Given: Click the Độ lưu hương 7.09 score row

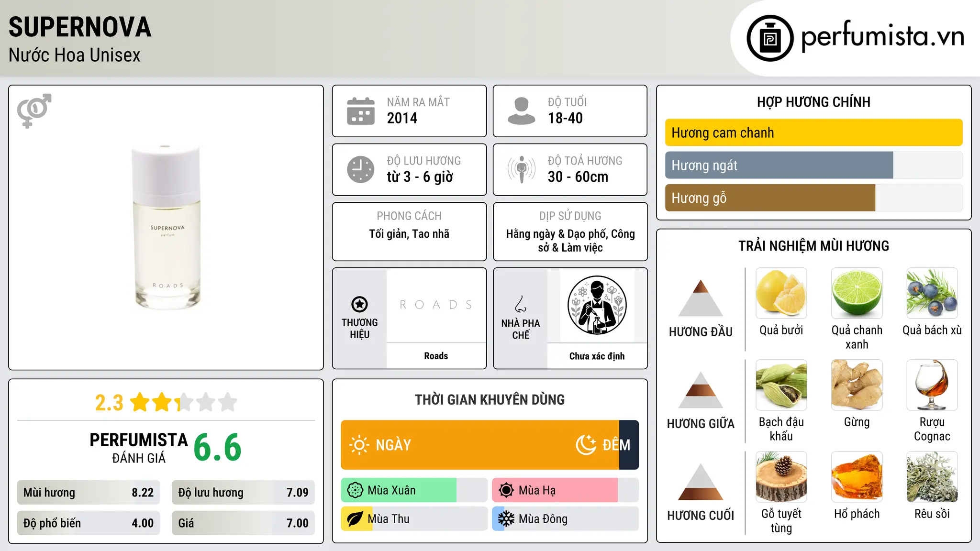Looking at the screenshot, I should tap(244, 493).
